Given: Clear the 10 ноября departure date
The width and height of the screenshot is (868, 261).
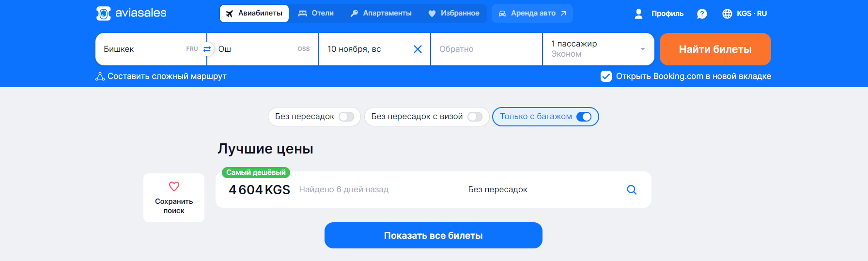Looking at the screenshot, I should (418, 49).
